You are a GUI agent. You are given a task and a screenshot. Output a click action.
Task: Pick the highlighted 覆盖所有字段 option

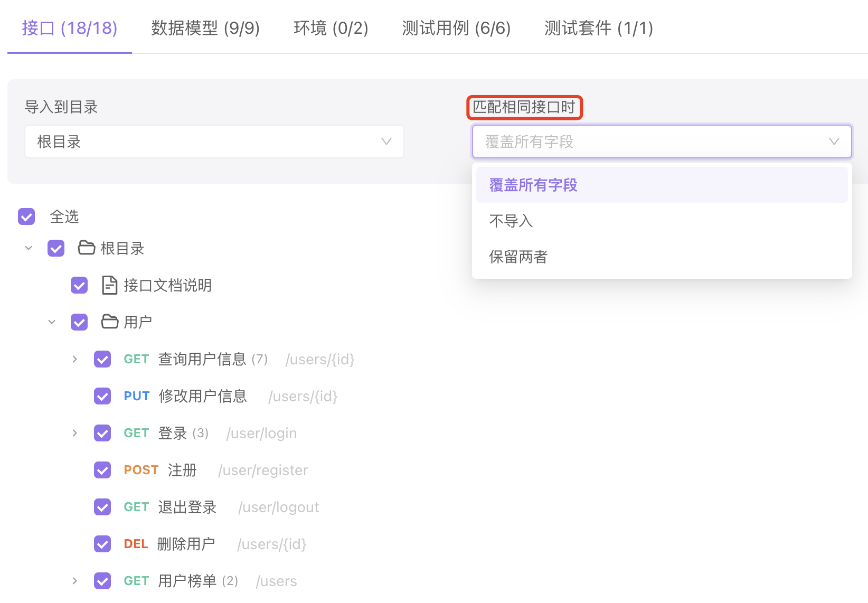[x=533, y=185]
